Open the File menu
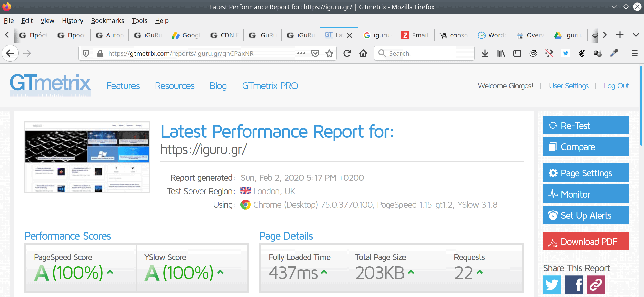 [9, 20]
